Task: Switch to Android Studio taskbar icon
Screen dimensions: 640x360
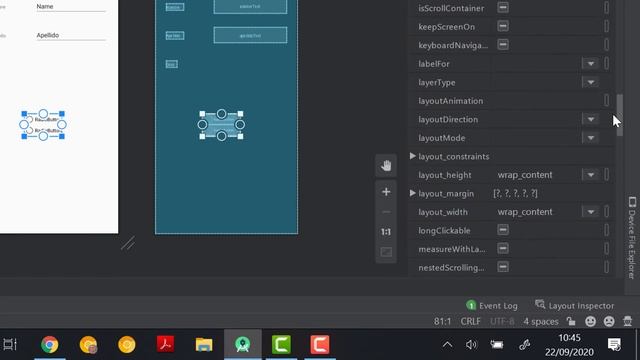Action: coord(242,344)
